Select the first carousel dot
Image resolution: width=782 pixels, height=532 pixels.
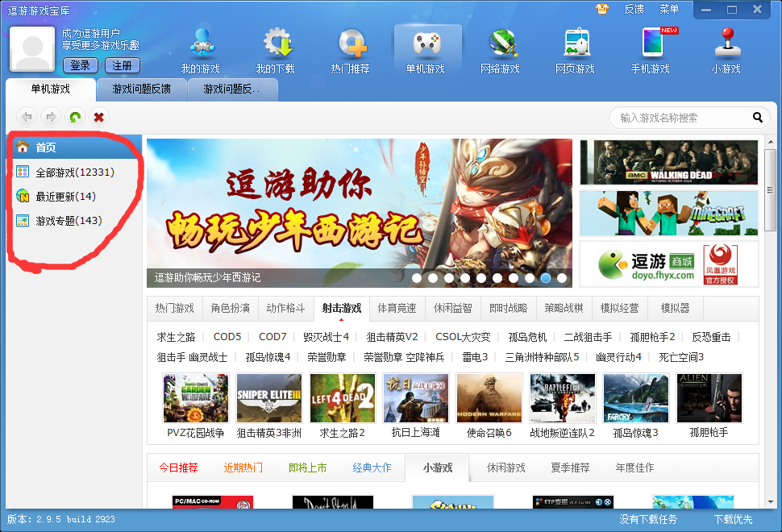coord(417,278)
